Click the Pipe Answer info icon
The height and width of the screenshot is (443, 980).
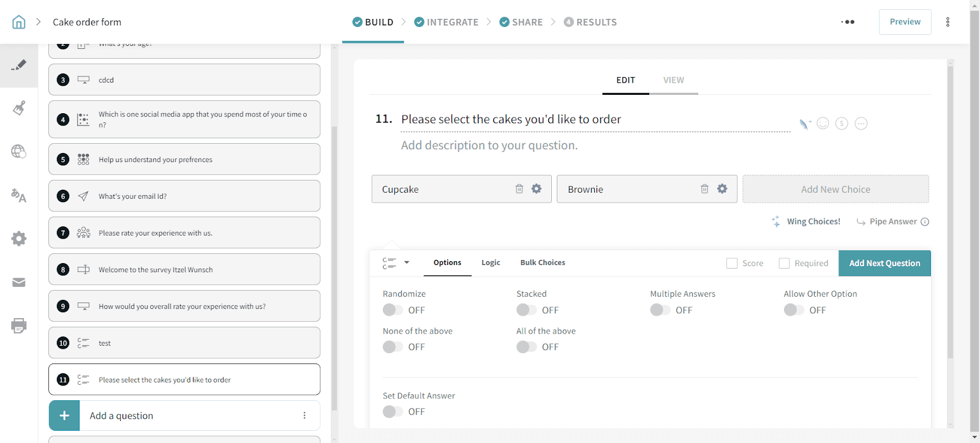925,222
